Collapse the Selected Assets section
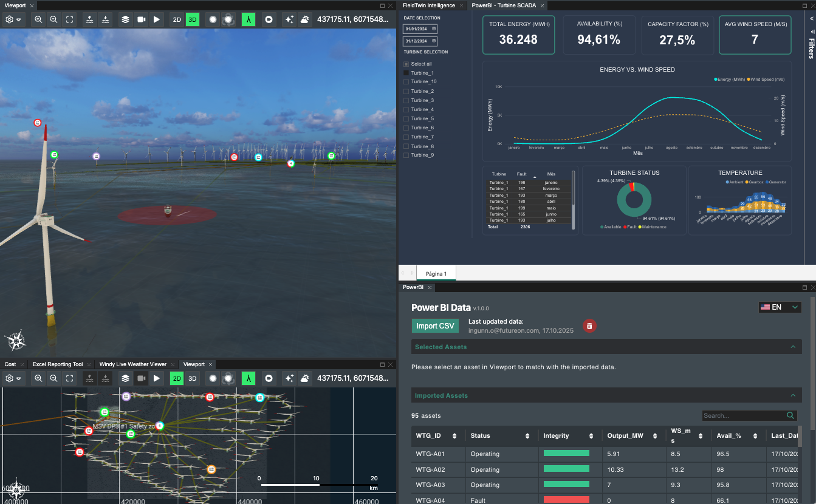This screenshot has height=504, width=816. (x=793, y=347)
